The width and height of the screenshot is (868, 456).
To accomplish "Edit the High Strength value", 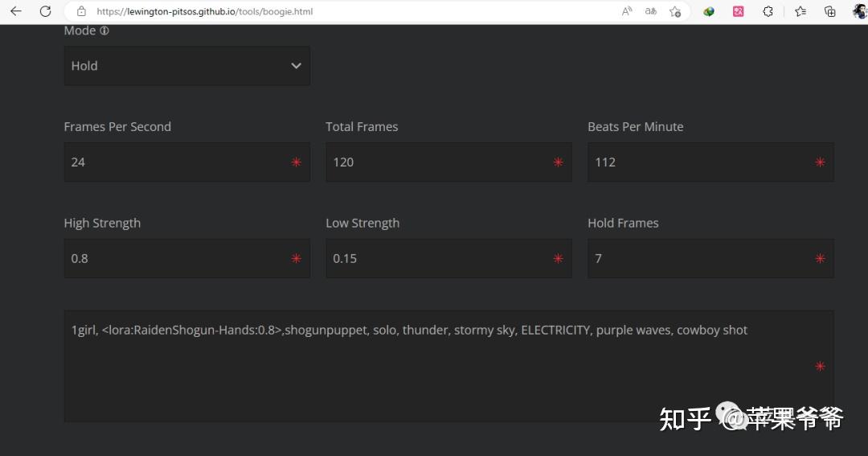I will click(x=177, y=258).
